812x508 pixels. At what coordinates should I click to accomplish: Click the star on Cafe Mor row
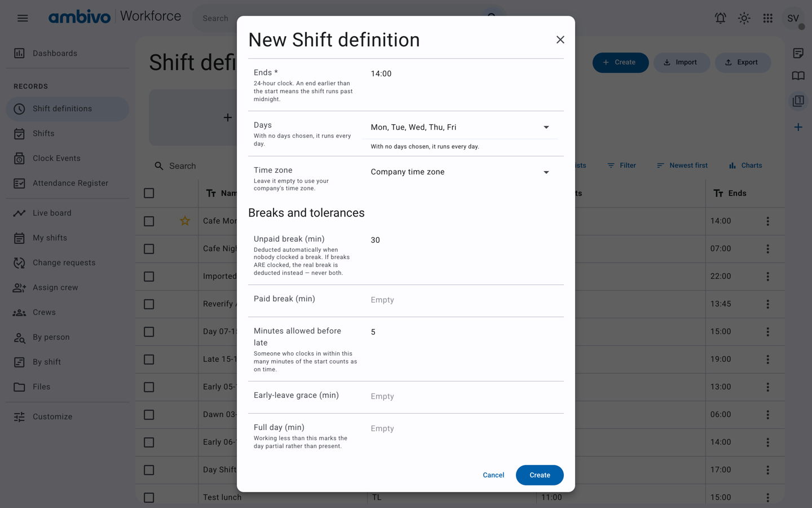pyautogui.click(x=185, y=221)
